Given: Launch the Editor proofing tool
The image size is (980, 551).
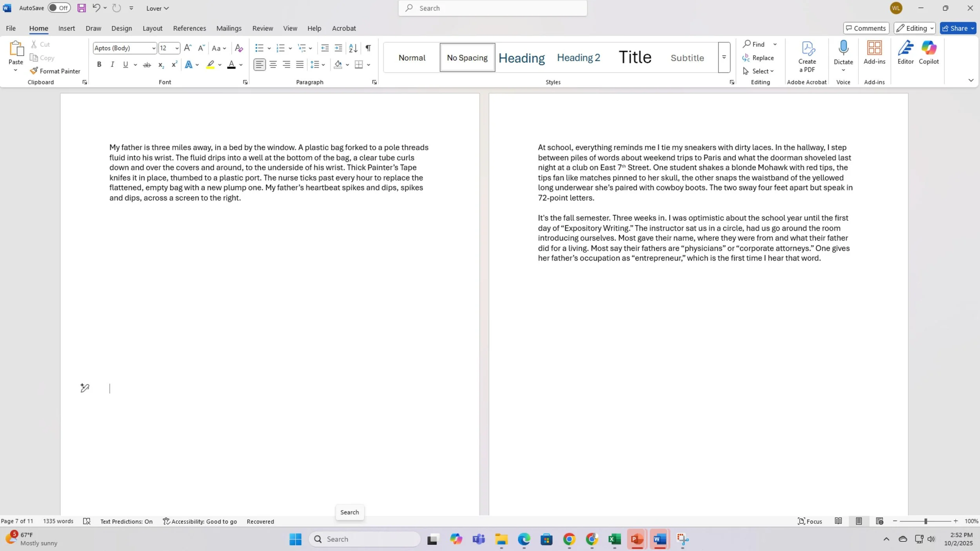Looking at the screenshot, I should click(x=906, y=53).
